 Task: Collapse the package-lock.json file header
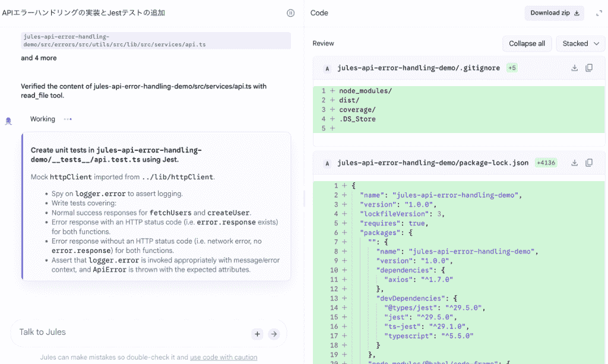click(459, 163)
